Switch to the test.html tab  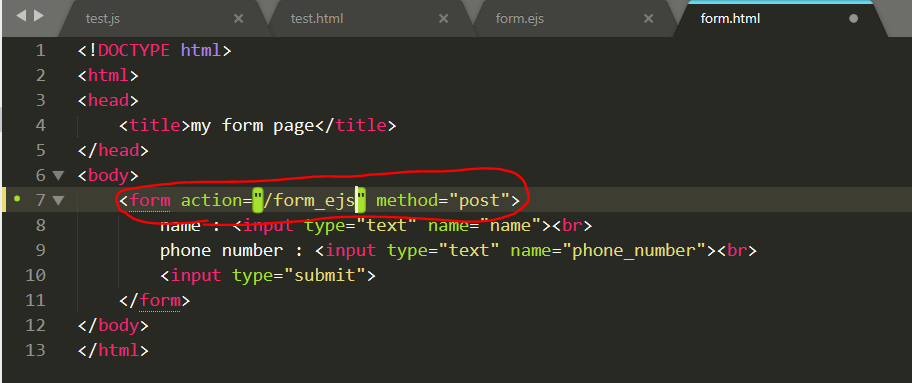coord(316,19)
